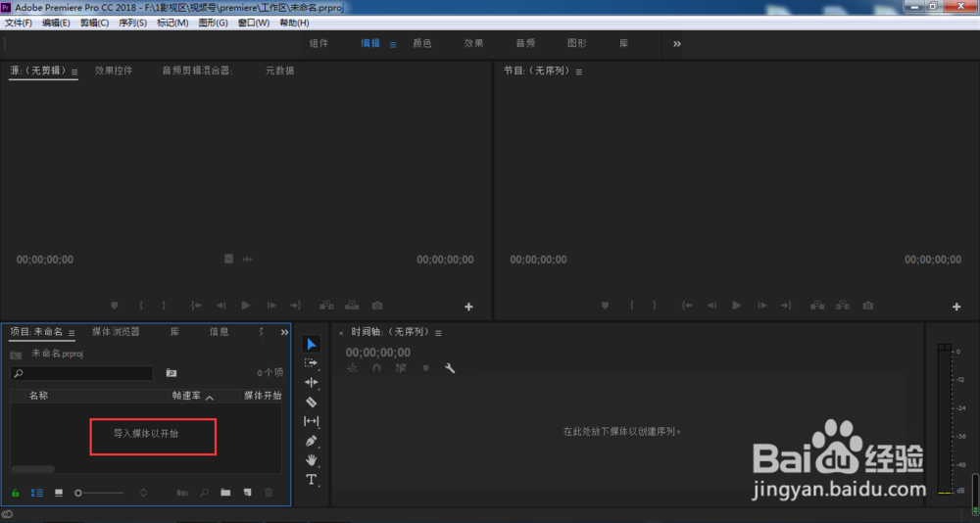Add marker in Source monitor
The image size is (980, 523).
[x=115, y=306]
